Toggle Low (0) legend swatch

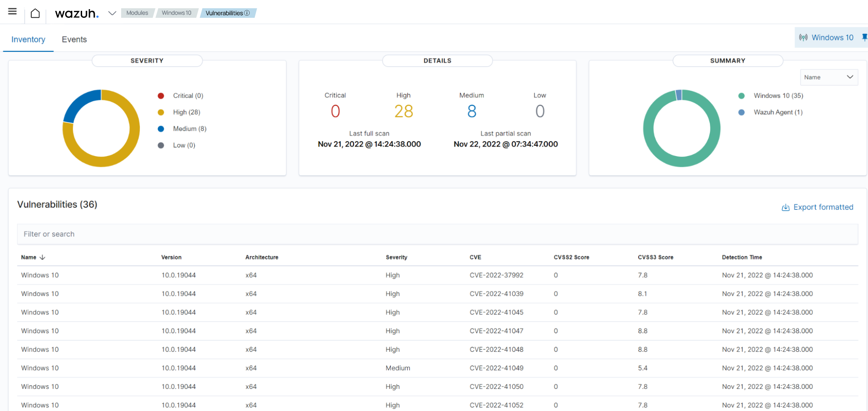point(161,145)
